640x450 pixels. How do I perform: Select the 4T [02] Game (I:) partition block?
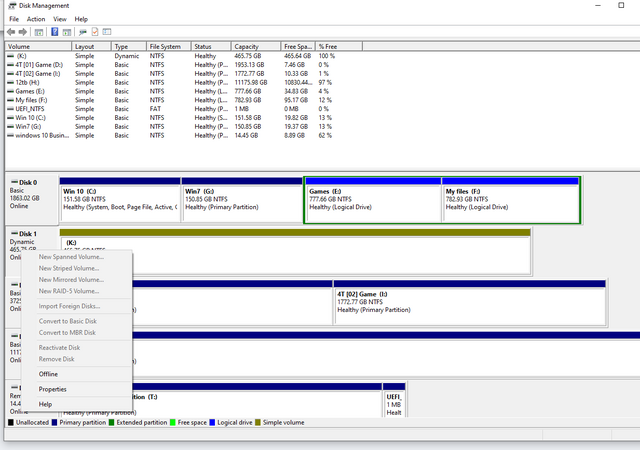pyautogui.click(x=469, y=305)
